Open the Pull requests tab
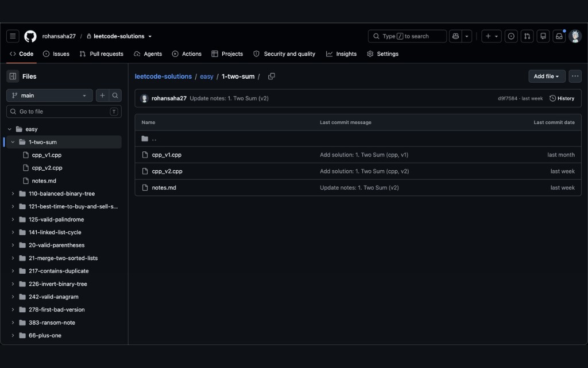Image resolution: width=588 pixels, height=368 pixels. tap(102, 53)
